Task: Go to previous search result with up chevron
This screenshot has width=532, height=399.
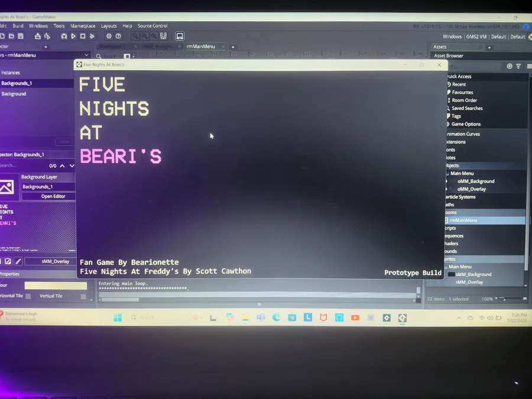Action: pos(62,166)
